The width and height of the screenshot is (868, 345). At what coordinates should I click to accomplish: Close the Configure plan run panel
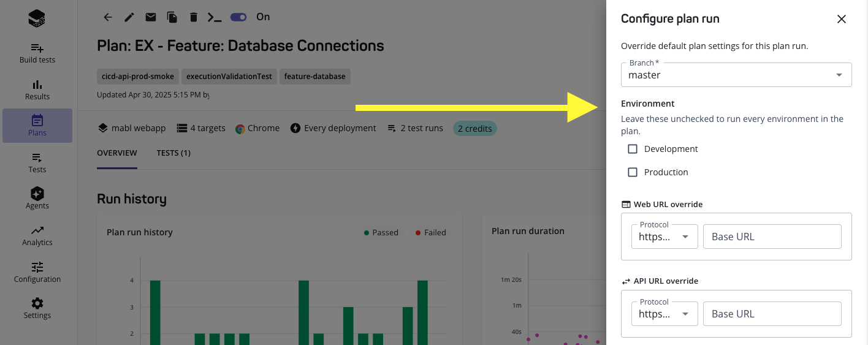click(842, 19)
